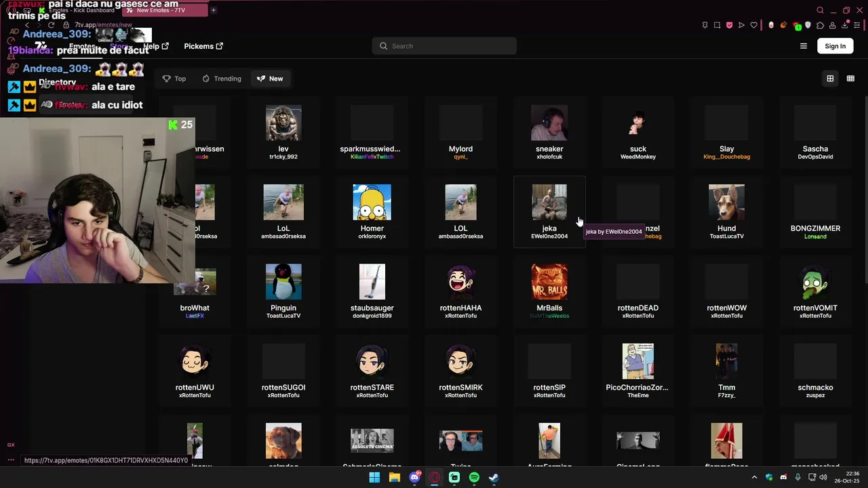The image size is (868, 488).
Task: Click the mouse-shaped extension icon
Action: click(x=771, y=25)
